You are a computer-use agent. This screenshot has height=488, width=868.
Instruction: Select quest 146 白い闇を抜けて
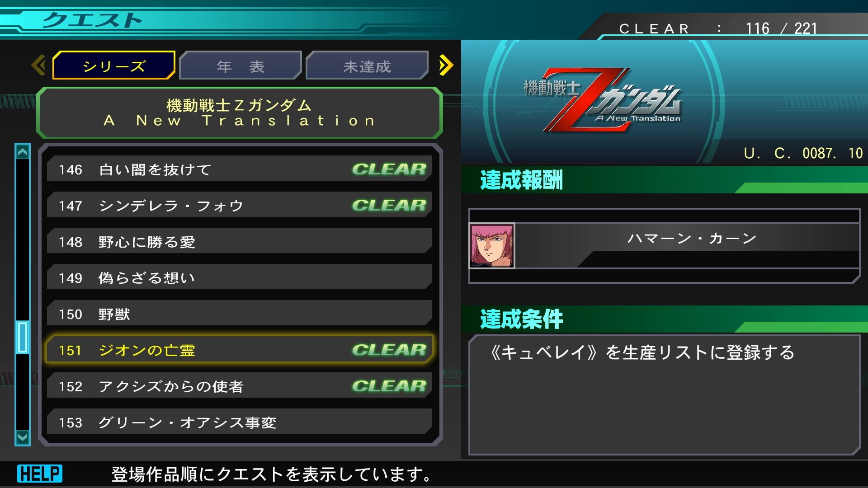click(x=240, y=169)
